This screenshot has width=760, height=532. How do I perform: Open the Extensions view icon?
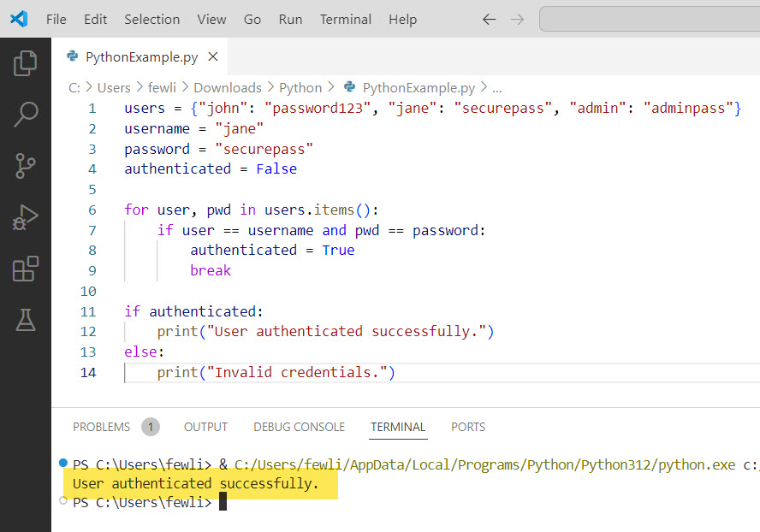26,269
